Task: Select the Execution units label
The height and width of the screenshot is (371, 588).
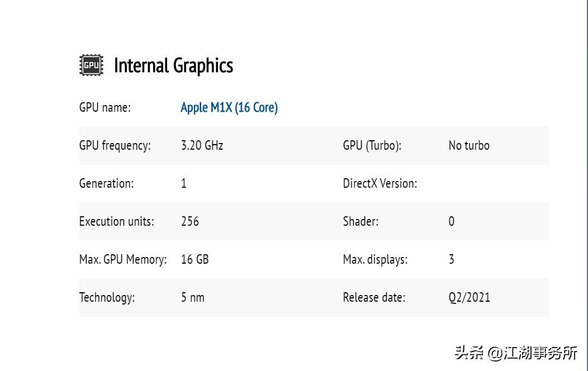Action: 117,221
